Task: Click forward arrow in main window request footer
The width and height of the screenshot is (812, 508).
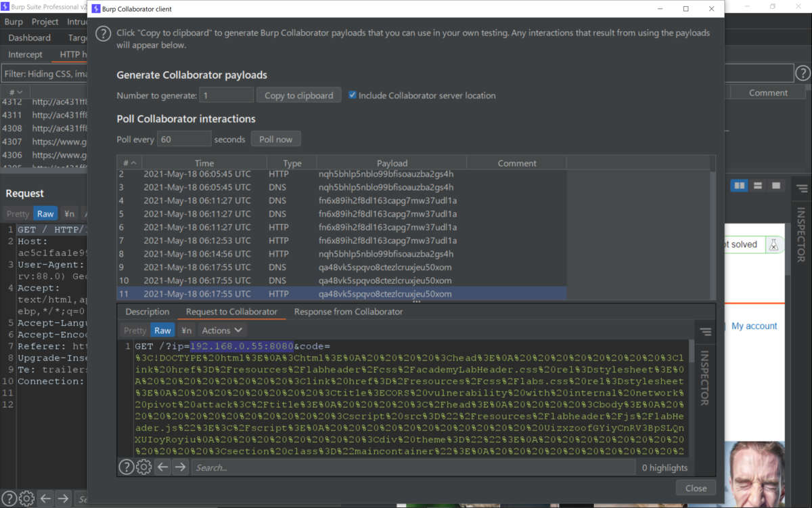Action: [x=63, y=499]
